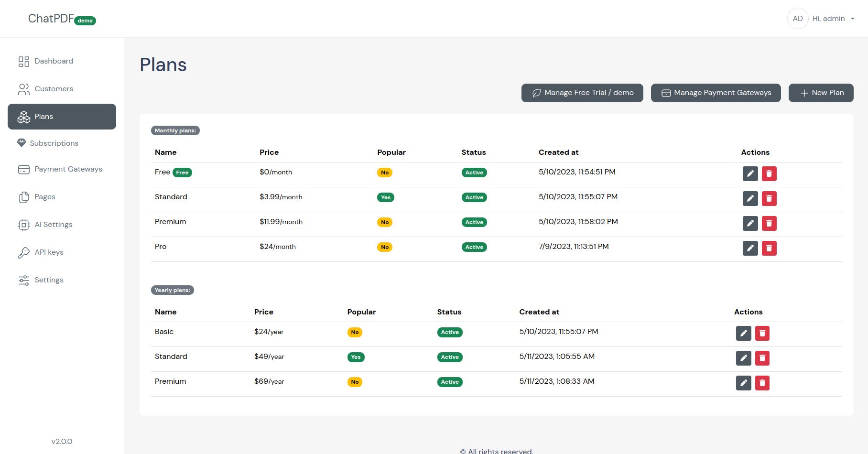The image size is (868, 454).
Task: Open Subscriptions in the sidebar
Action: coord(54,143)
